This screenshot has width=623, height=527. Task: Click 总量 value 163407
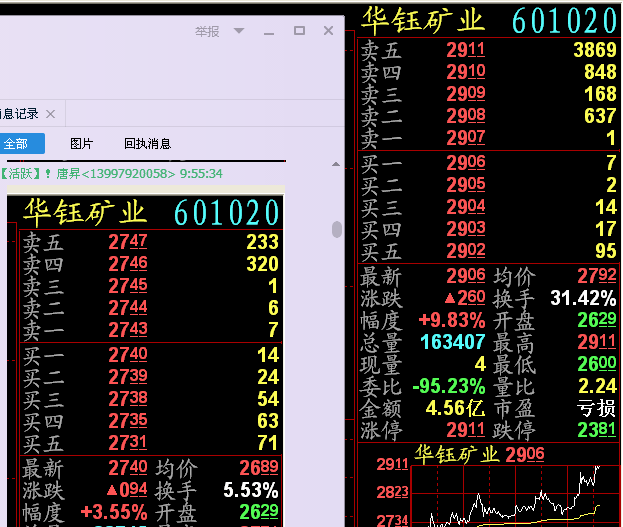click(x=453, y=342)
